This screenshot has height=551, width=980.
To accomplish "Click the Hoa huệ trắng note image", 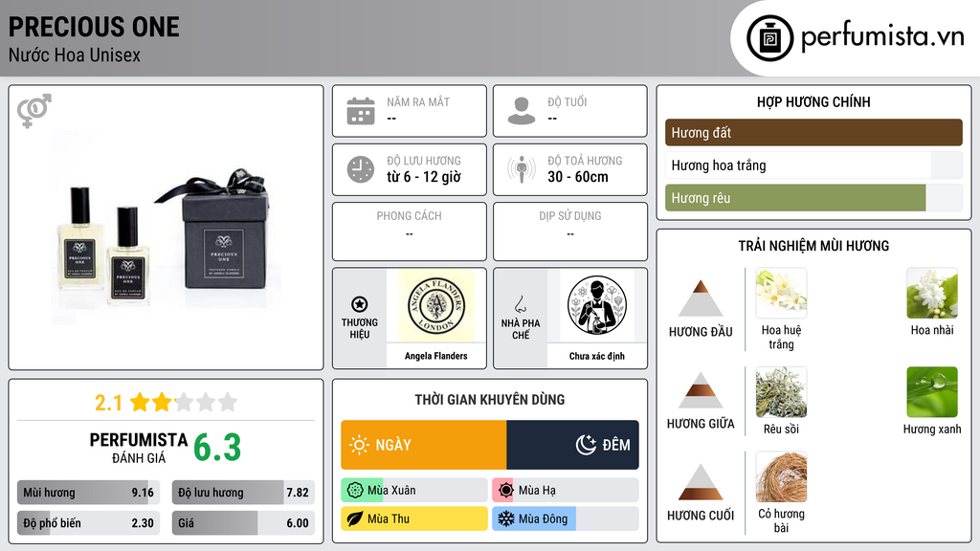I will [x=781, y=293].
